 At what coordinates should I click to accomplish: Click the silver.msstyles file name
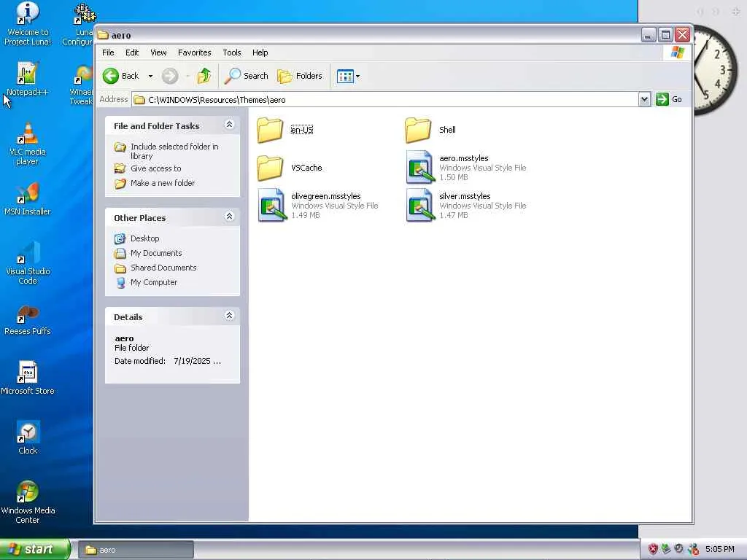pos(465,196)
